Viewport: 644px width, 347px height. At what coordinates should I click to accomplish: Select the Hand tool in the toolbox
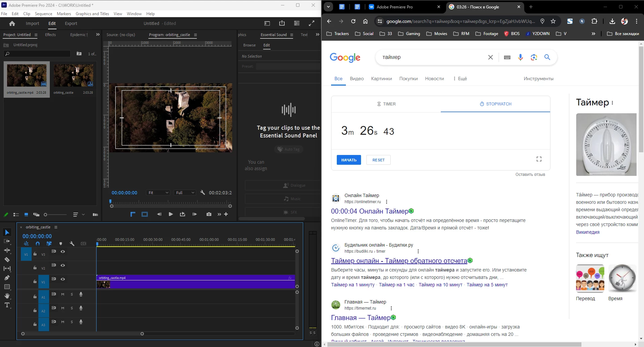(7, 296)
